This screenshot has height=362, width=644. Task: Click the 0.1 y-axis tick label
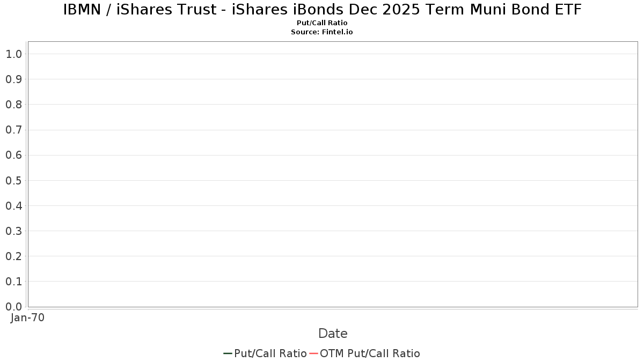[x=13, y=281]
